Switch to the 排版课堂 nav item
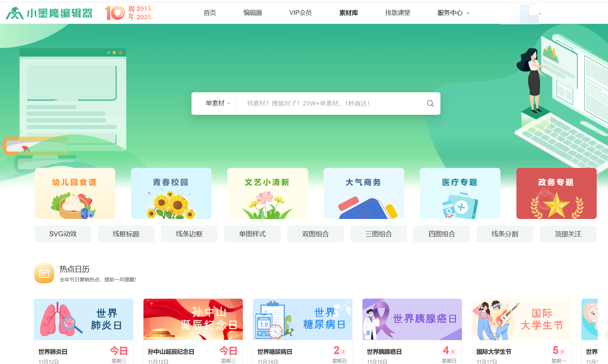608x364 pixels. point(398,13)
